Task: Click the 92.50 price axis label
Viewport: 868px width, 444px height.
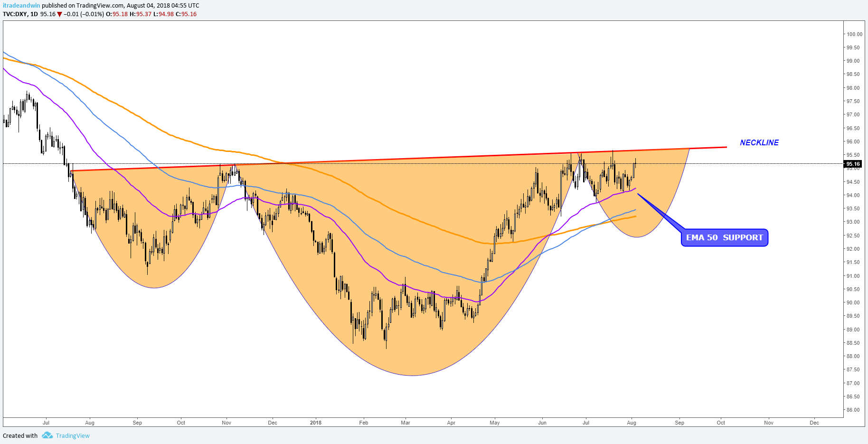Action: tap(853, 236)
